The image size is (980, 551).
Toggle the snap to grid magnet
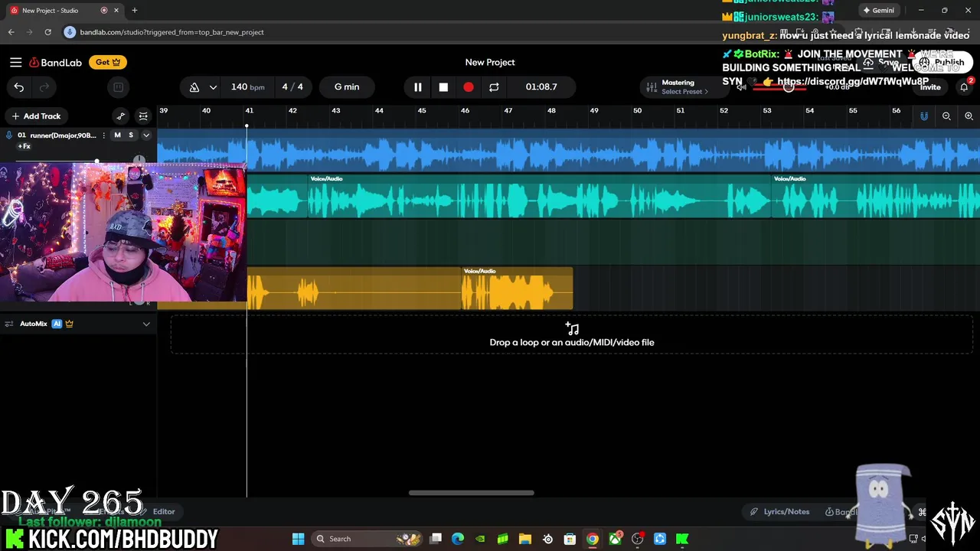point(924,116)
